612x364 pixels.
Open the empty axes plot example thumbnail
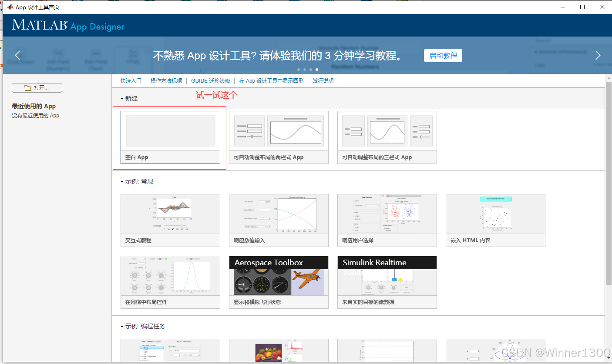pos(387,351)
